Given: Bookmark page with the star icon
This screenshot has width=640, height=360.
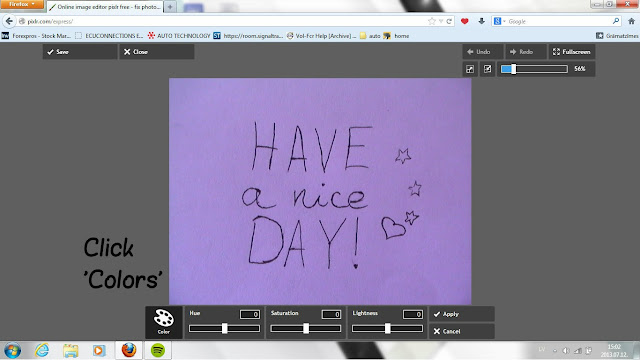Looking at the screenshot, I should tap(431, 21).
